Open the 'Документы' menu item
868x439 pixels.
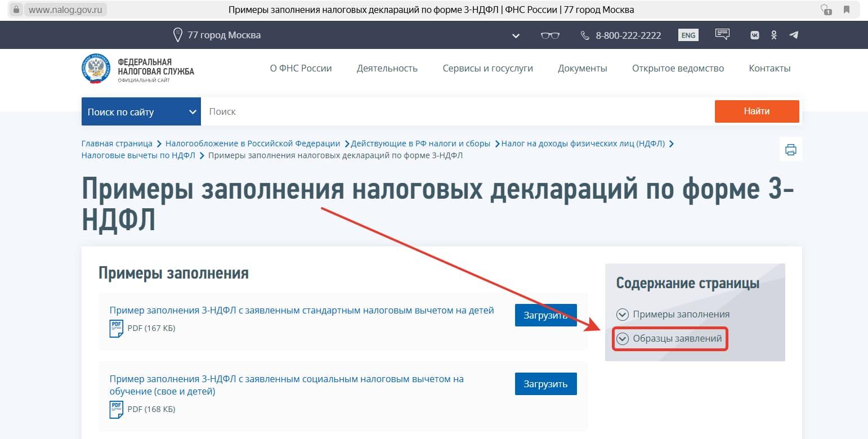[x=582, y=69]
